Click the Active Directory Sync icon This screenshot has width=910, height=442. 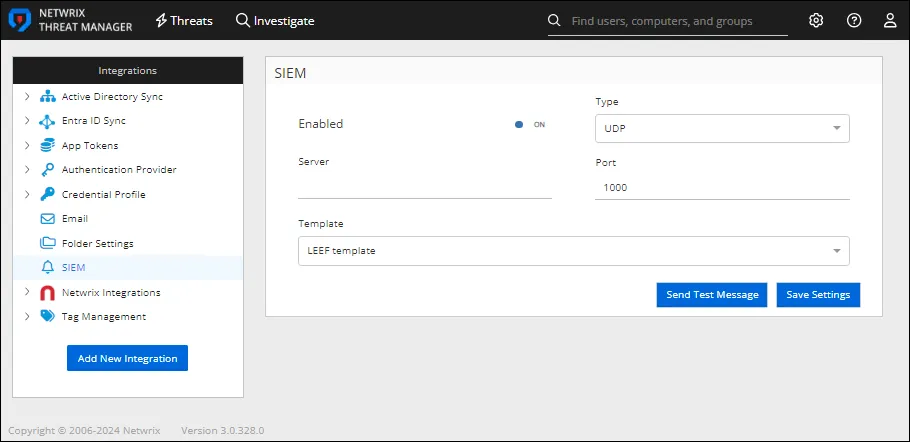pos(48,97)
